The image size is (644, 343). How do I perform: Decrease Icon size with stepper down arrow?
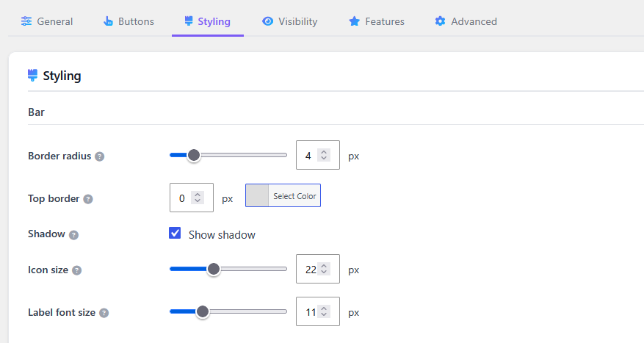point(324,272)
